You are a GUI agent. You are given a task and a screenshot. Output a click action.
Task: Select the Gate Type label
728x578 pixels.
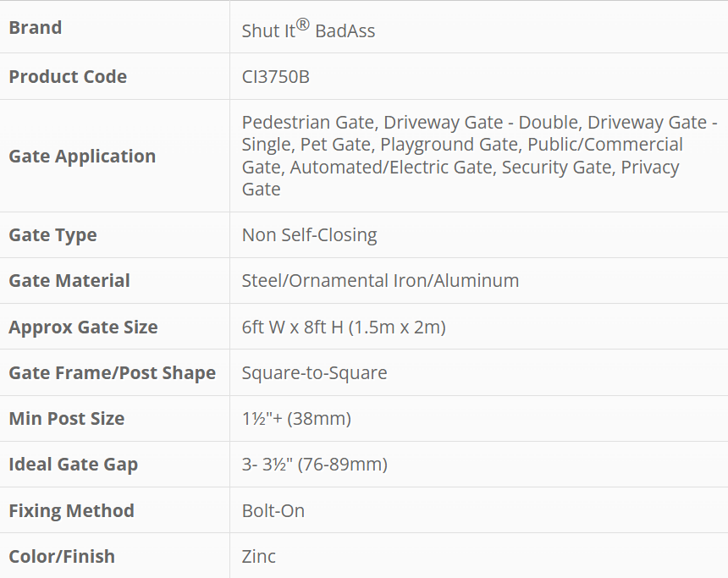tap(52, 235)
